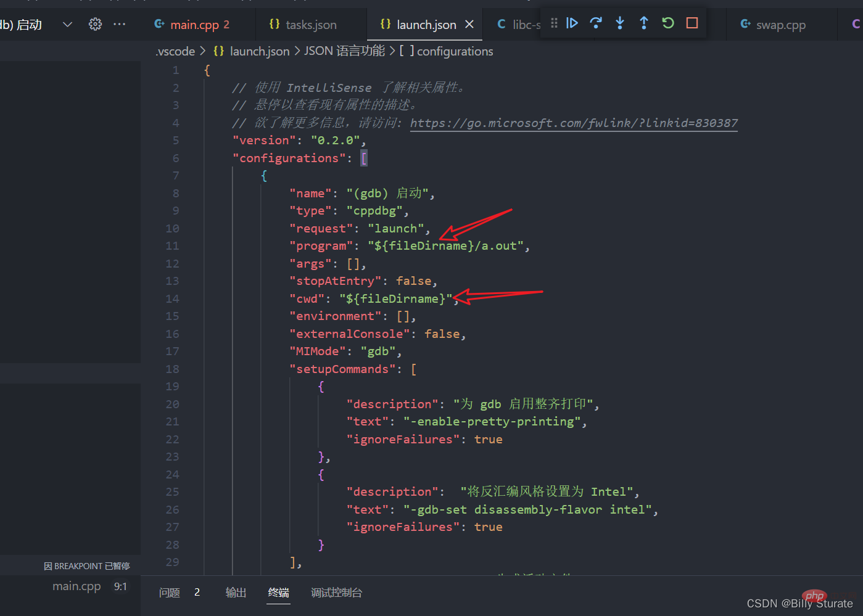Click the "externalConsole" key text
Viewport: 863px width, 616px height.
pyautogui.click(x=350, y=334)
